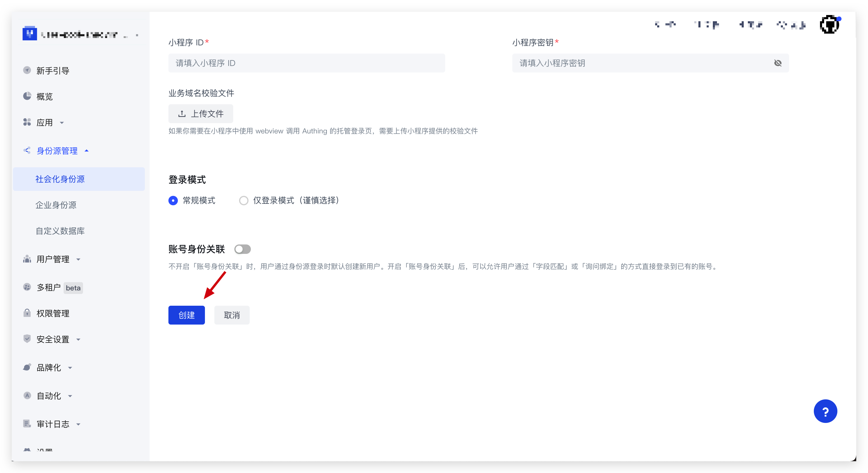
Task: Click the 创建 button
Action: pyautogui.click(x=186, y=315)
